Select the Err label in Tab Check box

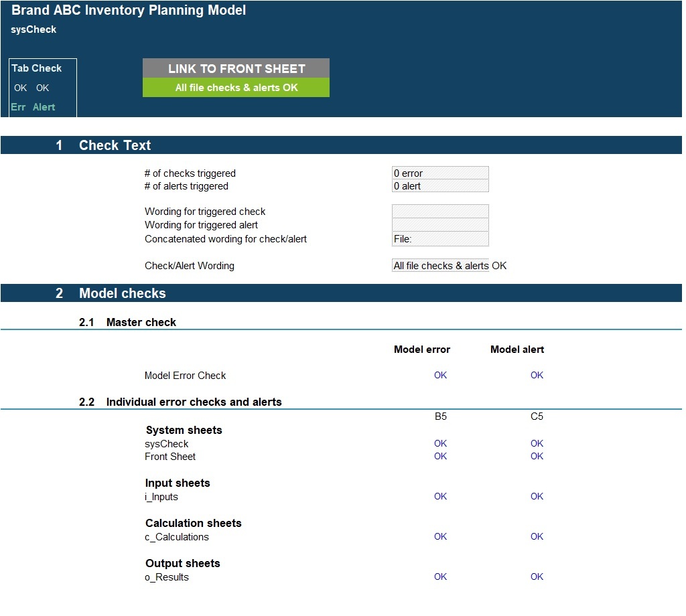click(18, 107)
